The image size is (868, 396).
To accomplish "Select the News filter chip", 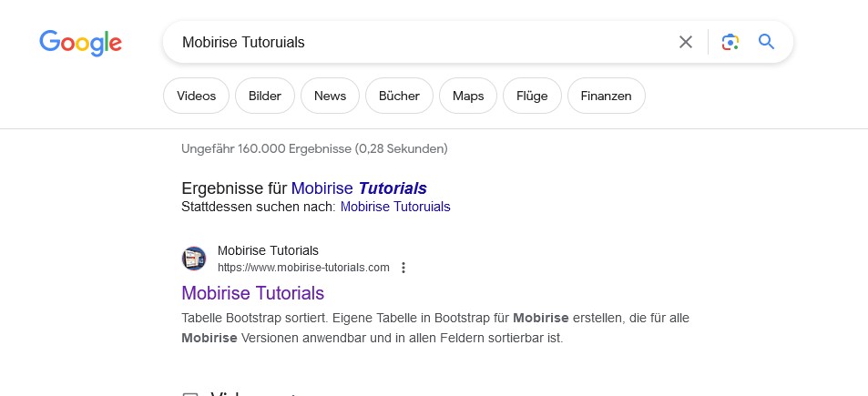I will [330, 96].
